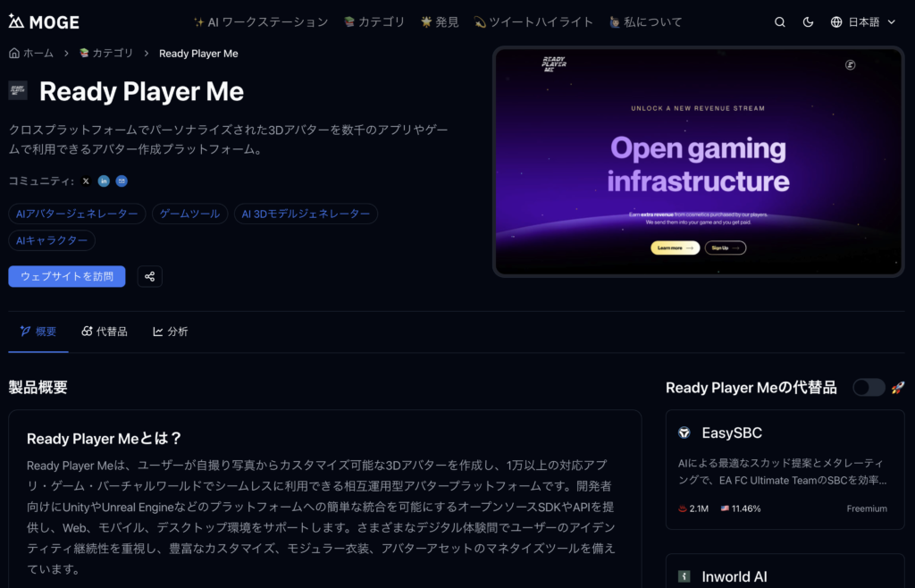Open the カテゴリ menu in navigation
The image size is (915, 588).
[x=374, y=22]
